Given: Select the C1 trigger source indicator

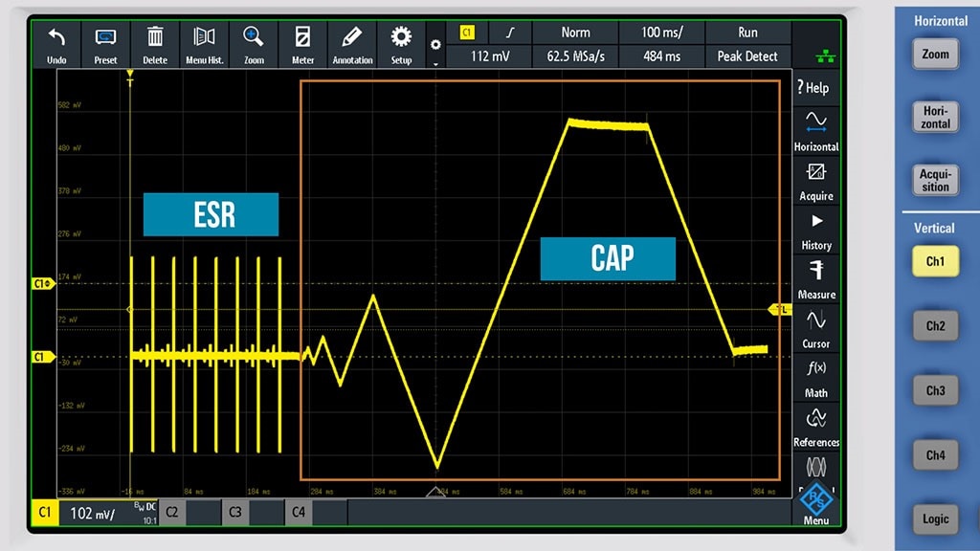Looking at the screenshot, I should pos(467,33).
